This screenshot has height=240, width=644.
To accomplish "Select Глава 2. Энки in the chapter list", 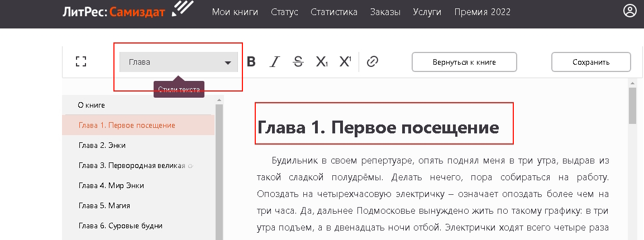I will [x=139, y=145].
